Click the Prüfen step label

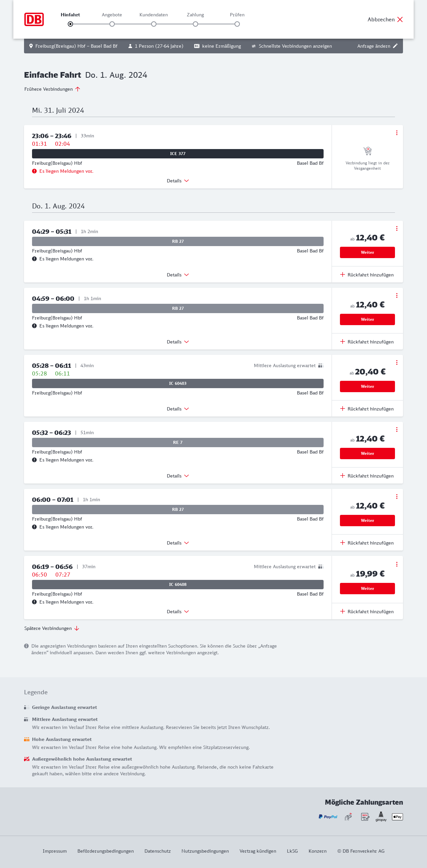[x=237, y=15]
